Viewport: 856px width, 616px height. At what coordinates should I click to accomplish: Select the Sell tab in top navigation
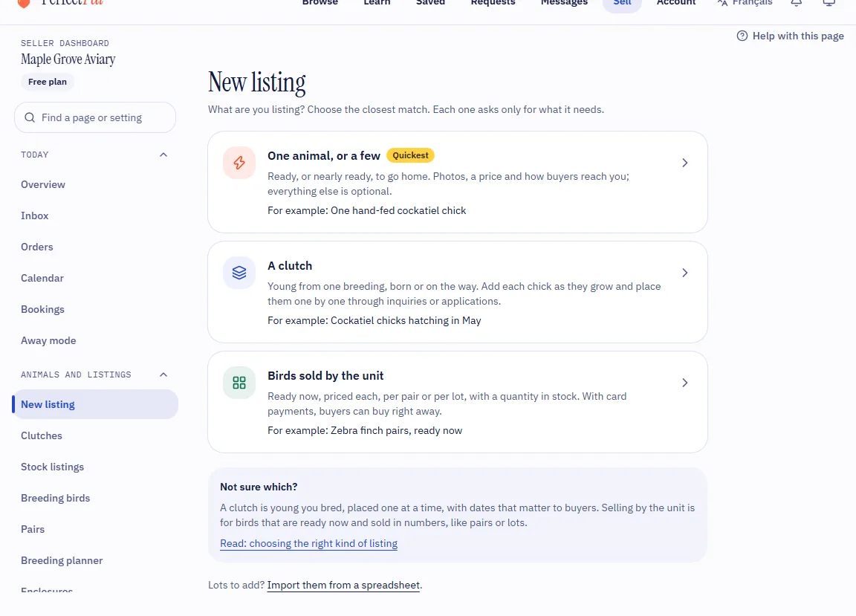(x=622, y=3)
